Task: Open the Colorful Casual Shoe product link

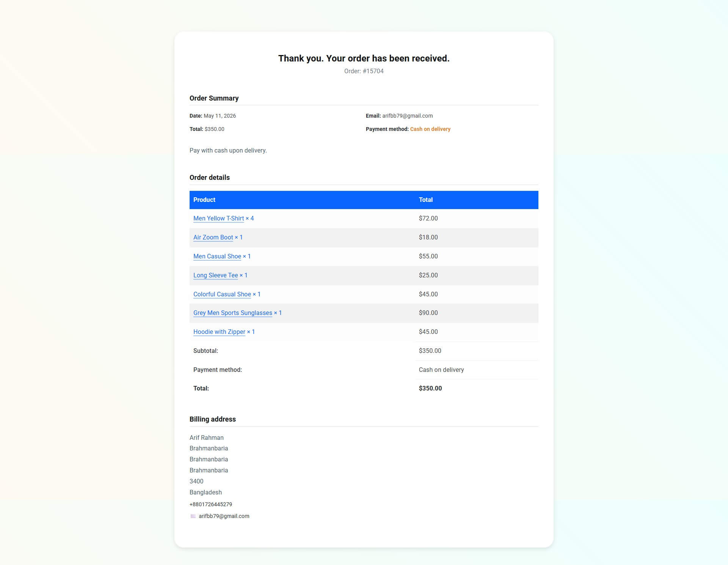Action: pos(222,294)
